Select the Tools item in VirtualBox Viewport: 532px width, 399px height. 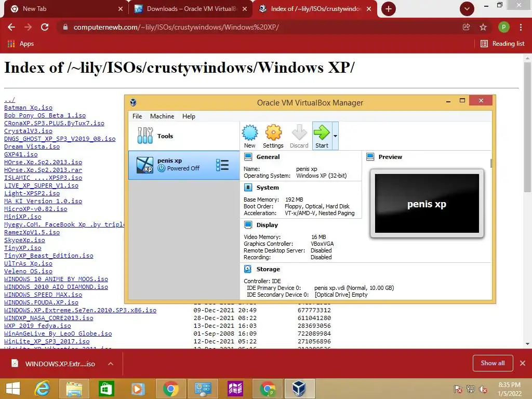tap(184, 136)
